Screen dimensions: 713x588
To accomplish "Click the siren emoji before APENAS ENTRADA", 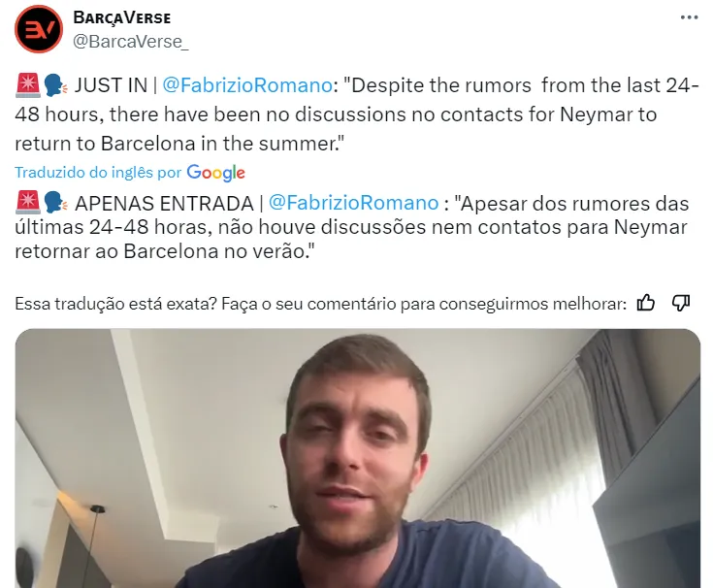I will [28, 203].
